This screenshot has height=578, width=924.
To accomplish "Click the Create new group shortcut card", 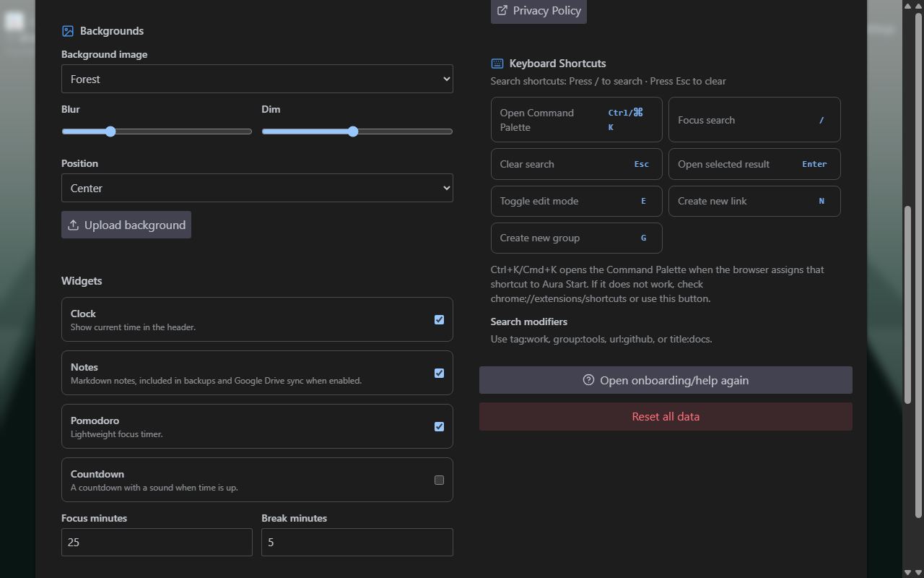I will (x=577, y=238).
